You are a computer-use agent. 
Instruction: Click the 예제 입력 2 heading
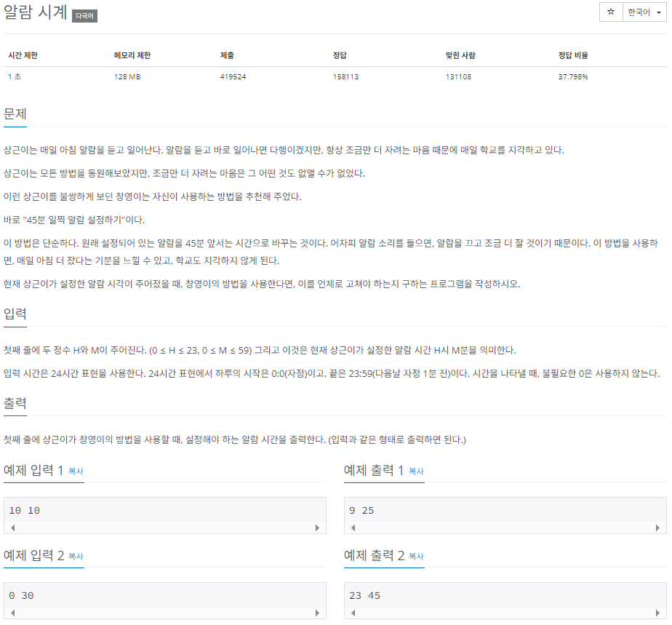coord(34,556)
